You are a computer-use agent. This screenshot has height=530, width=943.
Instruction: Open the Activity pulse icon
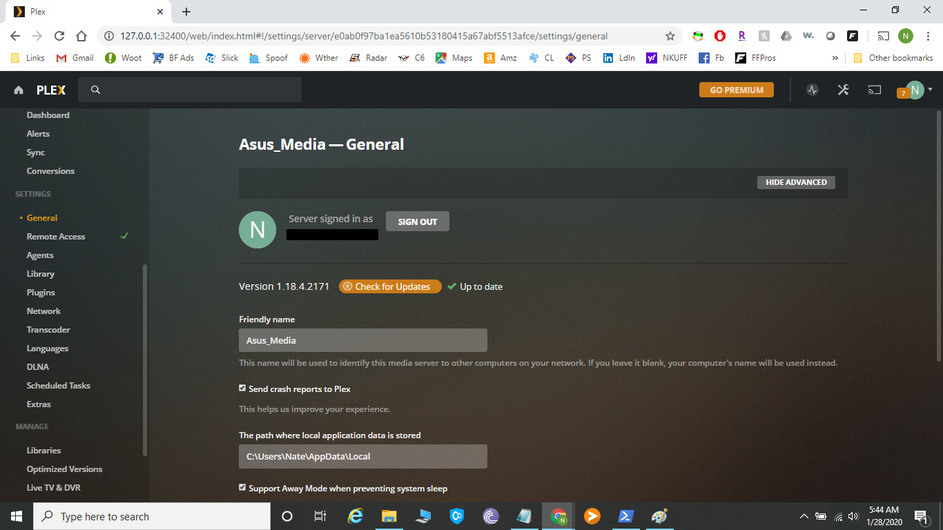tap(812, 90)
